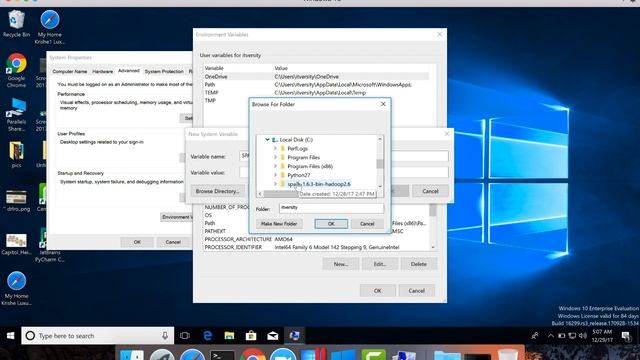Open My Home Krishe Luxu desktop shortcut
The height and width of the screenshot is (360, 640).
click(x=16, y=288)
